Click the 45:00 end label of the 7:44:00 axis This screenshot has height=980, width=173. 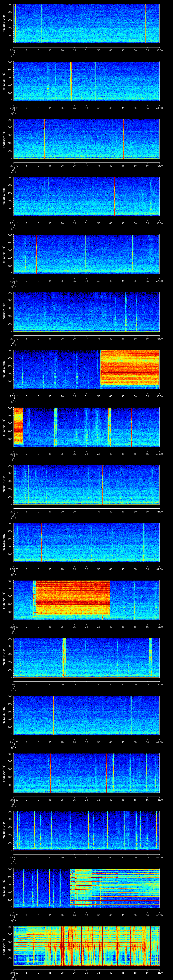click(x=159, y=915)
